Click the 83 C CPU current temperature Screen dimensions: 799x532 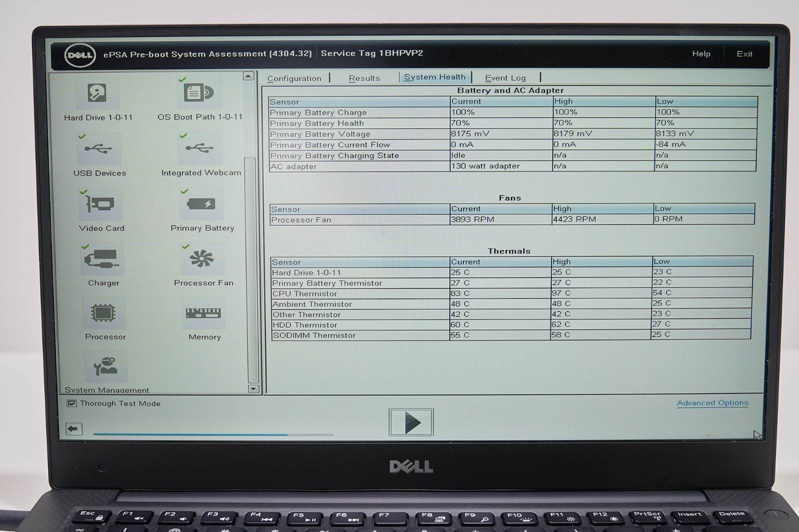click(460, 293)
